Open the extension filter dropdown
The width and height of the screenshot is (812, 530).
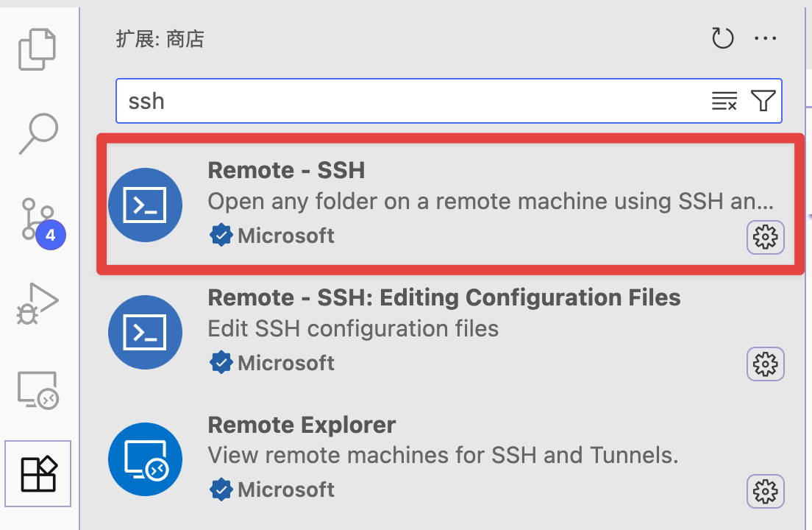tap(763, 101)
